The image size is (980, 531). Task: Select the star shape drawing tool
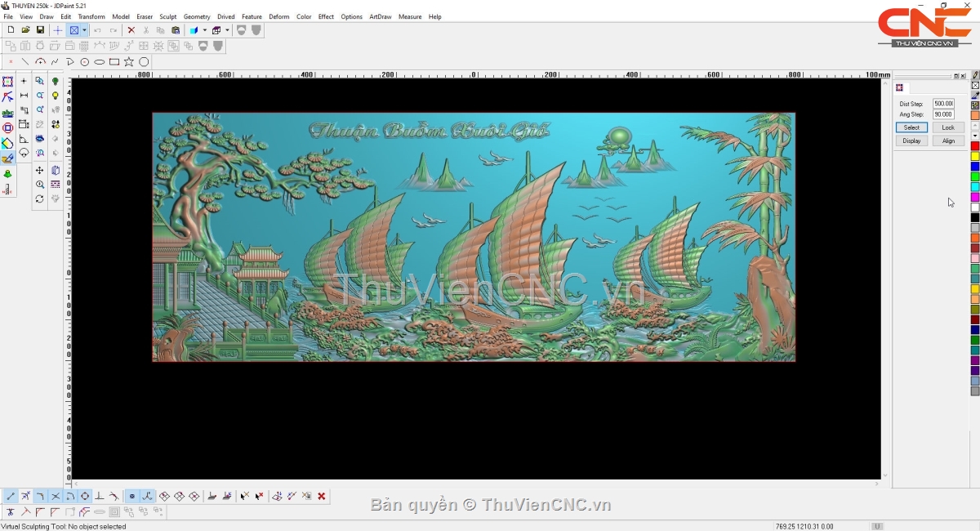[129, 62]
